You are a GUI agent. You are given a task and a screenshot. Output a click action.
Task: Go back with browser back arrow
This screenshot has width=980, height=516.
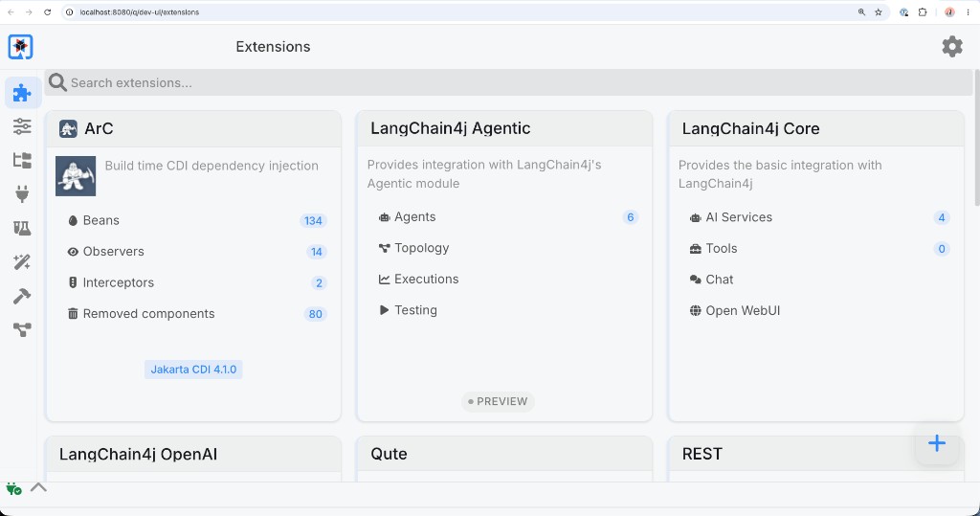point(11,11)
